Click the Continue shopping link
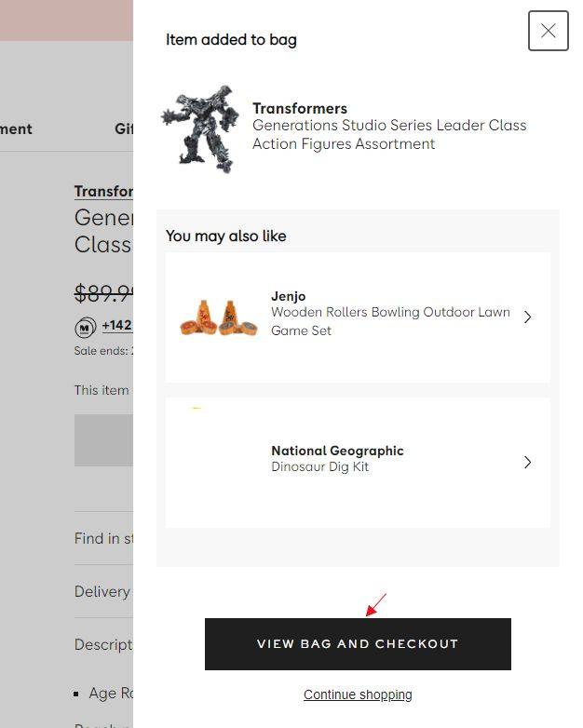The image size is (583, 728). tap(358, 694)
